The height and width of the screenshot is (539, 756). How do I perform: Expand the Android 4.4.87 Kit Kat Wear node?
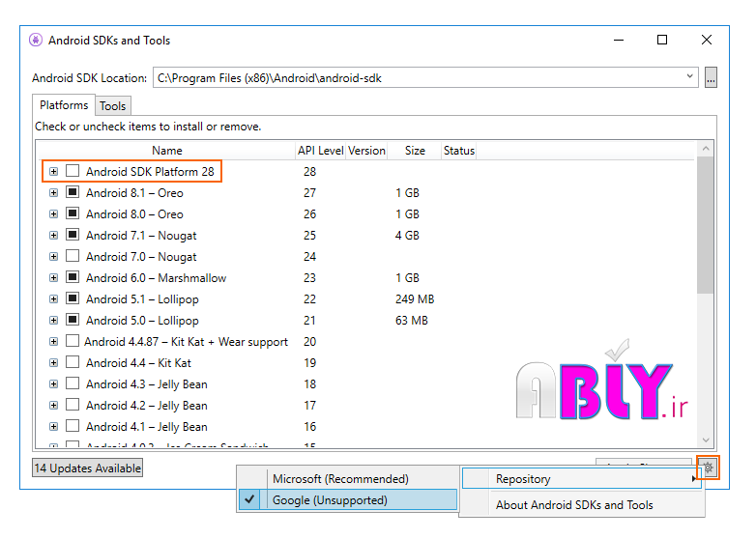[53, 342]
